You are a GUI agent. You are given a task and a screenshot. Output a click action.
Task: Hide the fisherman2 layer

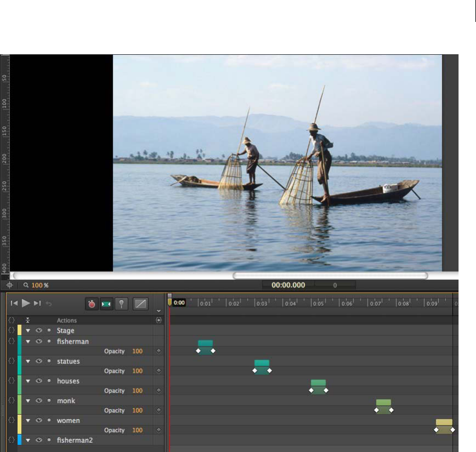[39, 440]
